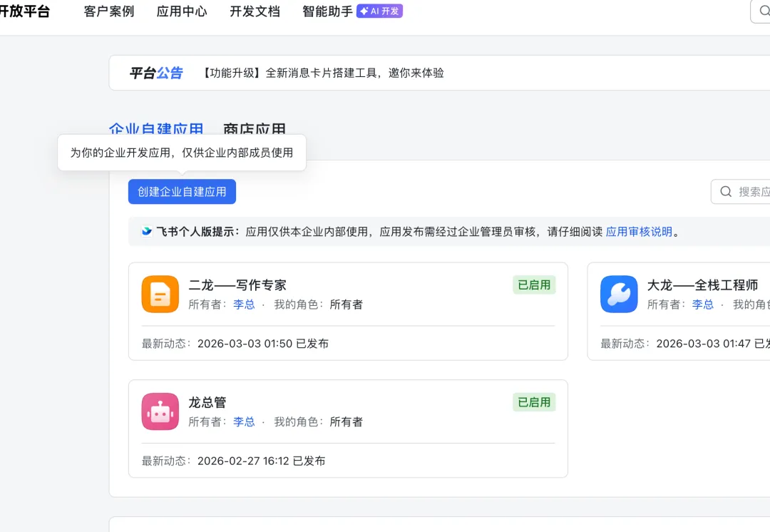Click owner 李总 on 大龙——全栈工程师 card

[x=703, y=305]
